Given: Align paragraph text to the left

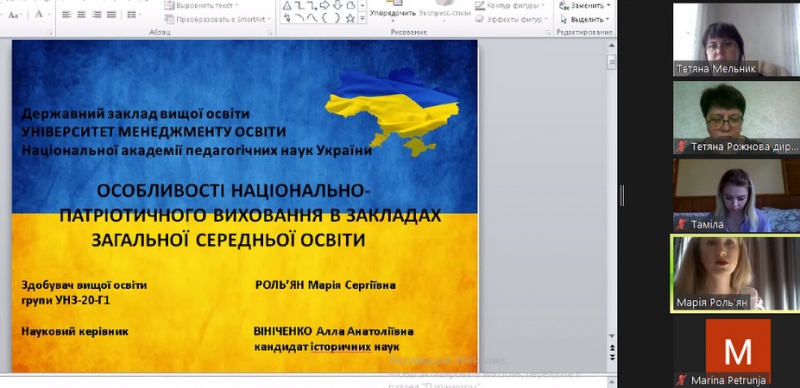Looking at the screenshot, I should point(66,15).
